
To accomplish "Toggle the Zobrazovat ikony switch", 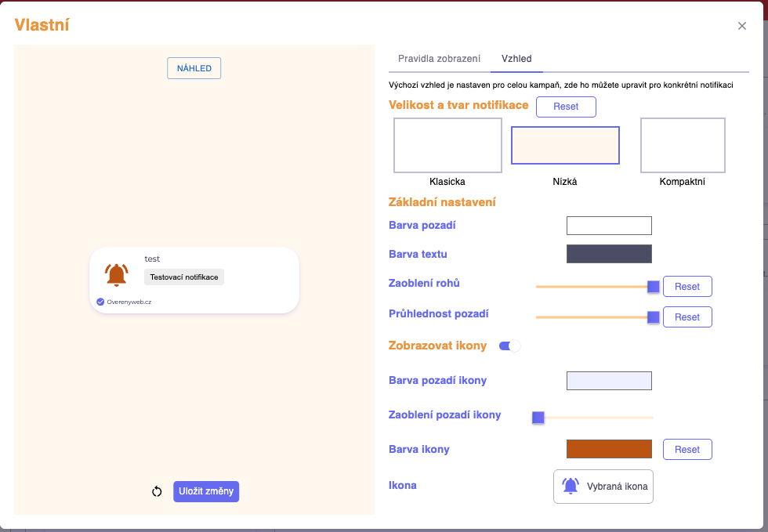I will pyautogui.click(x=509, y=346).
